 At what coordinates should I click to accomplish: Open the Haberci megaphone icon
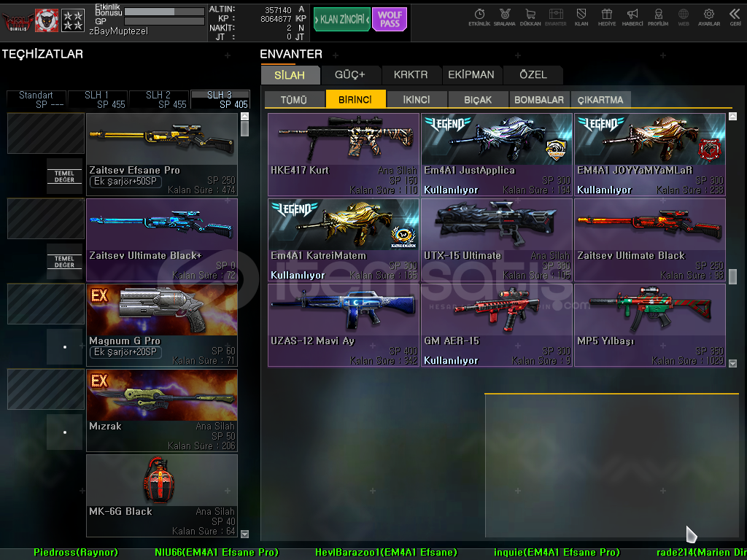coord(632,17)
